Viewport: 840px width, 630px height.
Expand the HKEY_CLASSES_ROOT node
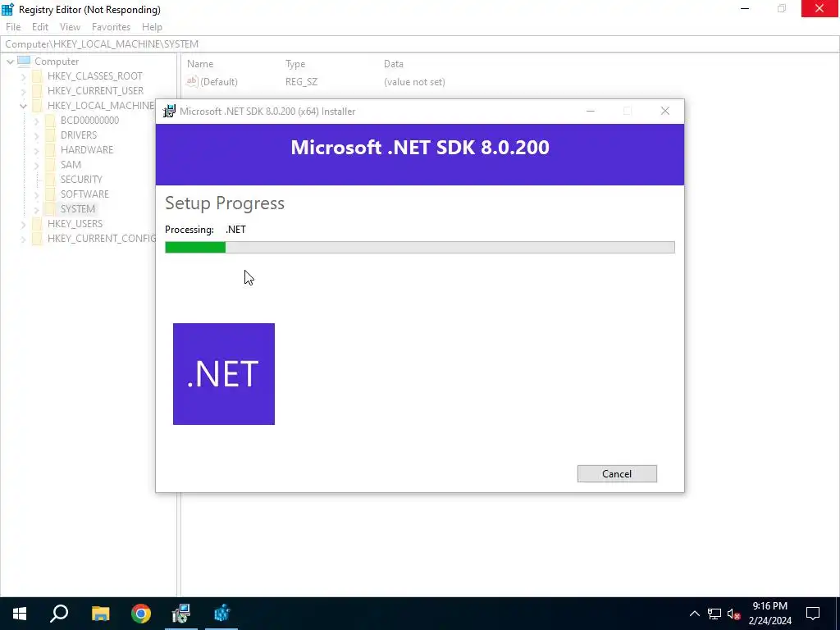tap(23, 76)
